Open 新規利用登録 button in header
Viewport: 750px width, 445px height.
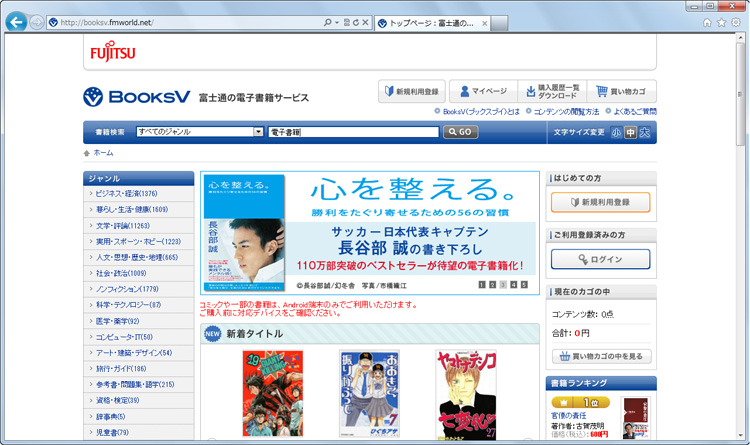[412, 91]
